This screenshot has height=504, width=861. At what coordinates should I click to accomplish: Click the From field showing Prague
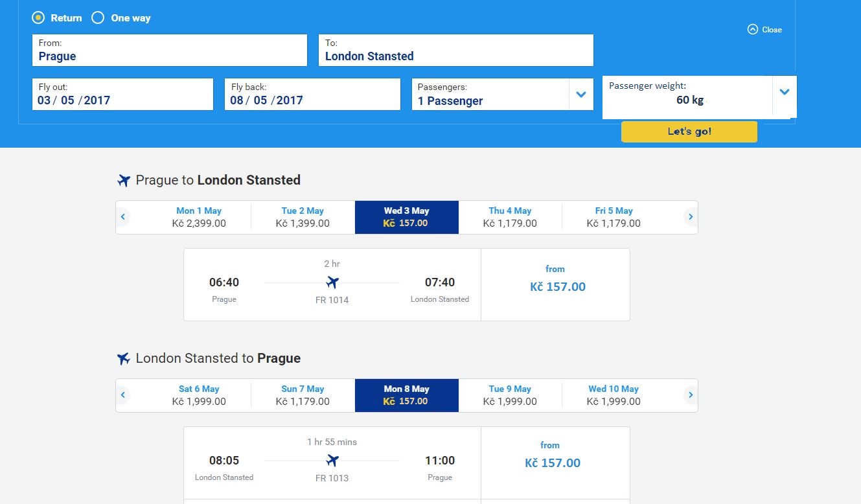click(x=169, y=50)
